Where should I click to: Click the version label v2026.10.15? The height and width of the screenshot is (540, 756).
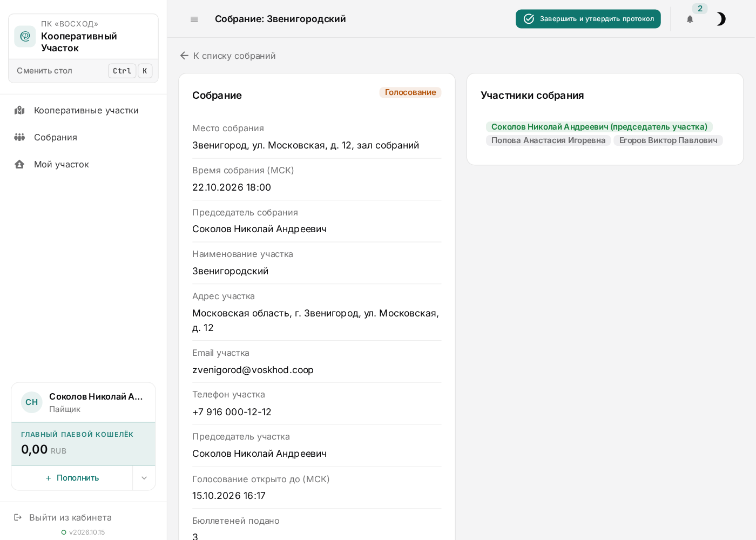coord(87,532)
